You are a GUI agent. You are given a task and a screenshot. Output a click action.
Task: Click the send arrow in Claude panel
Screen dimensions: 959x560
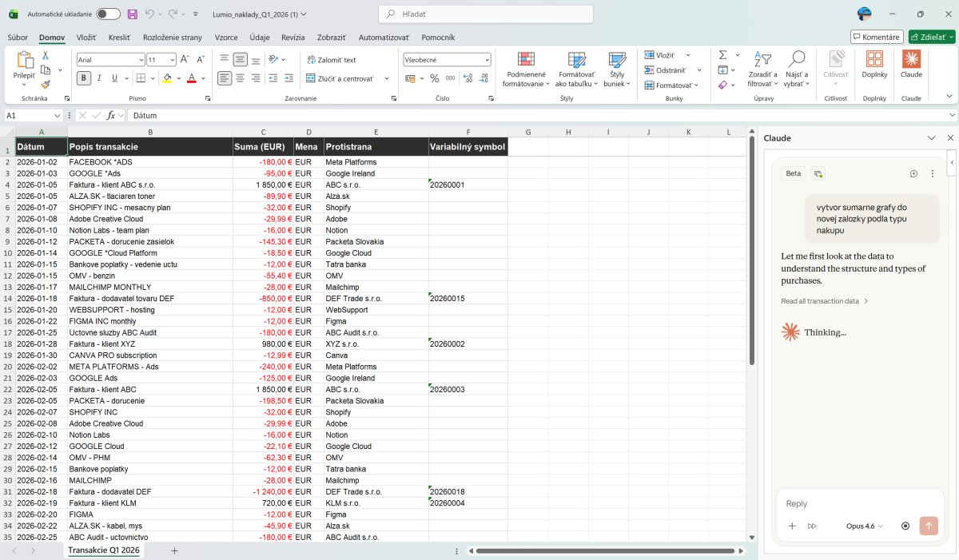928,526
